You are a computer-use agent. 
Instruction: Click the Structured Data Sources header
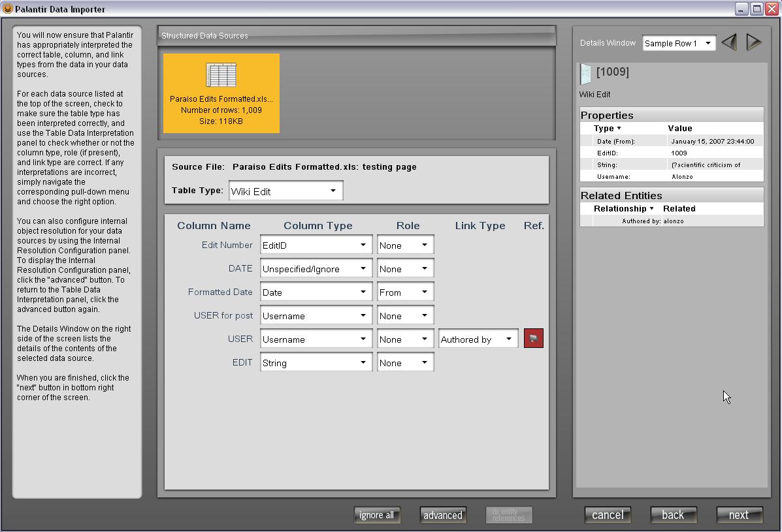204,36
